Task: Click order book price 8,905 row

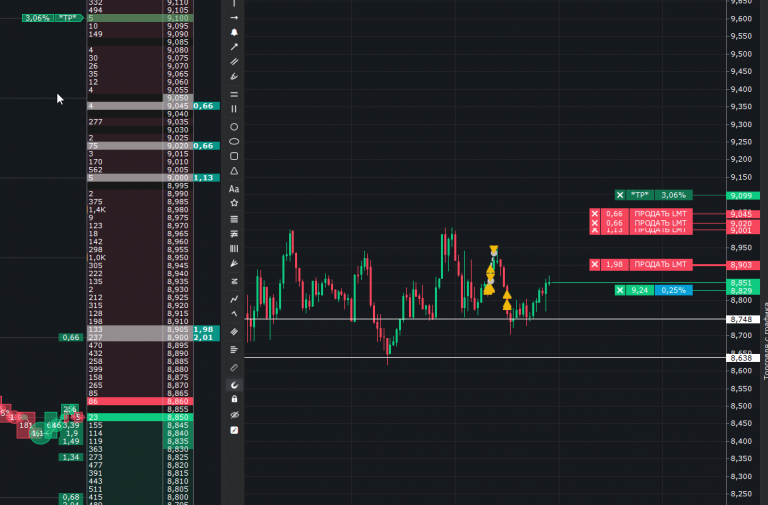Action: (140, 330)
